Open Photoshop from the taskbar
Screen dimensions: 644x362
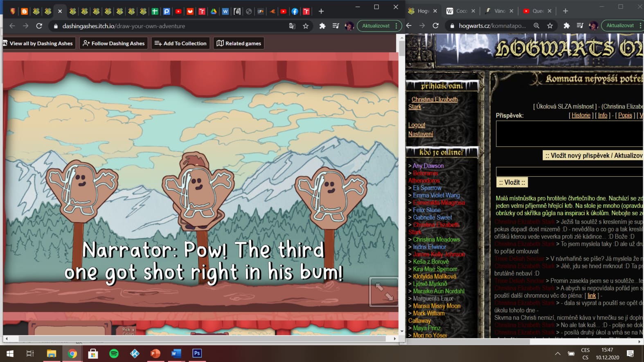197,353
